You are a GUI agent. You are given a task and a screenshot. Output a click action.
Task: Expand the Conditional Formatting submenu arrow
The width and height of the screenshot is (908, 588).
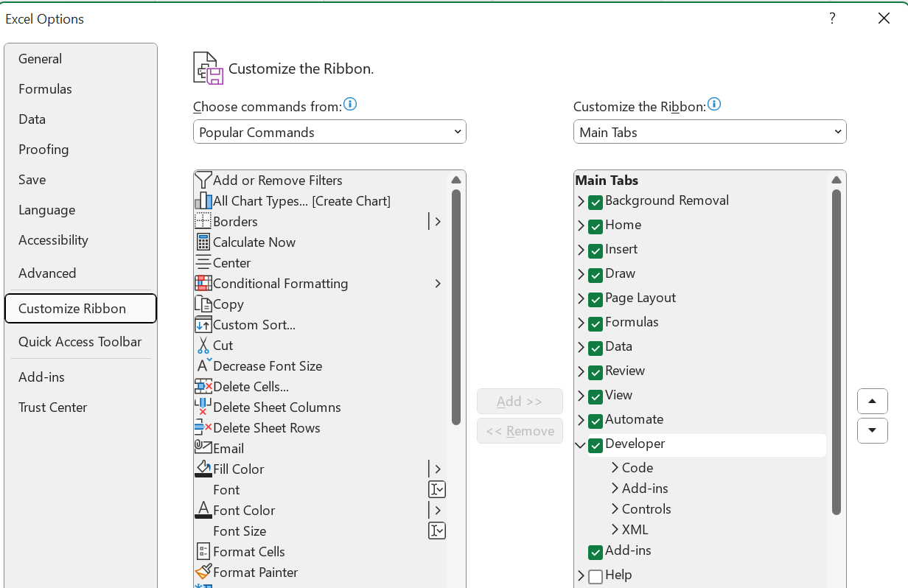pyautogui.click(x=438, y=284)
